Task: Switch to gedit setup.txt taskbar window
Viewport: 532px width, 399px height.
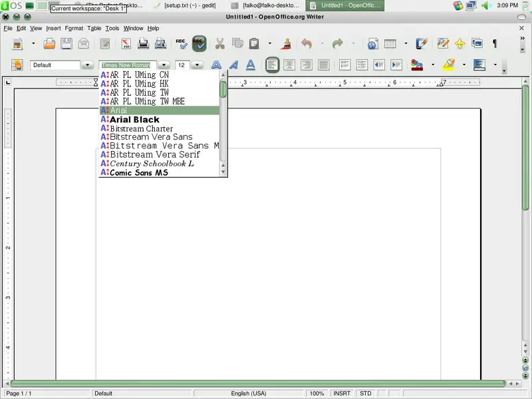Action: point(185,5)
